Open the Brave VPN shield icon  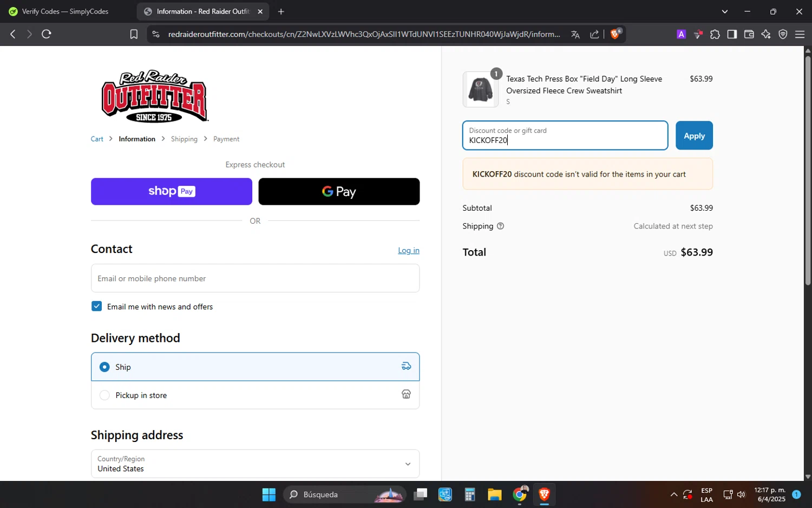(x=783, y=34)
